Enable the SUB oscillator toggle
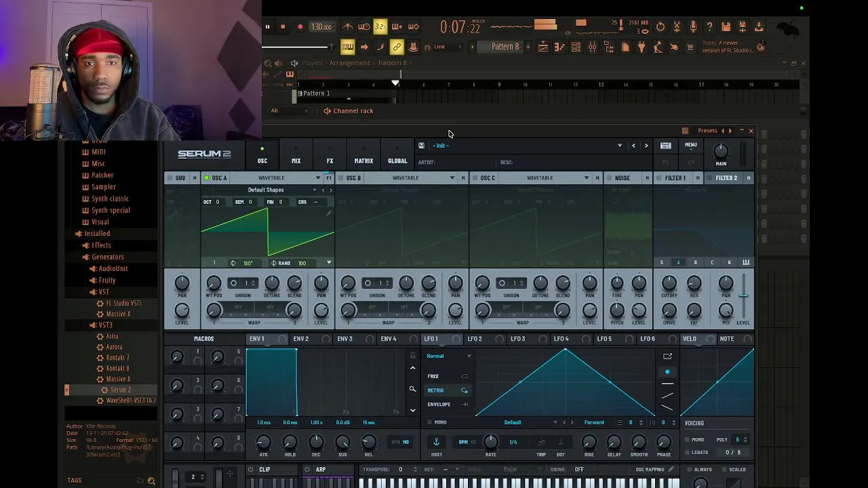 coord(170,178)
